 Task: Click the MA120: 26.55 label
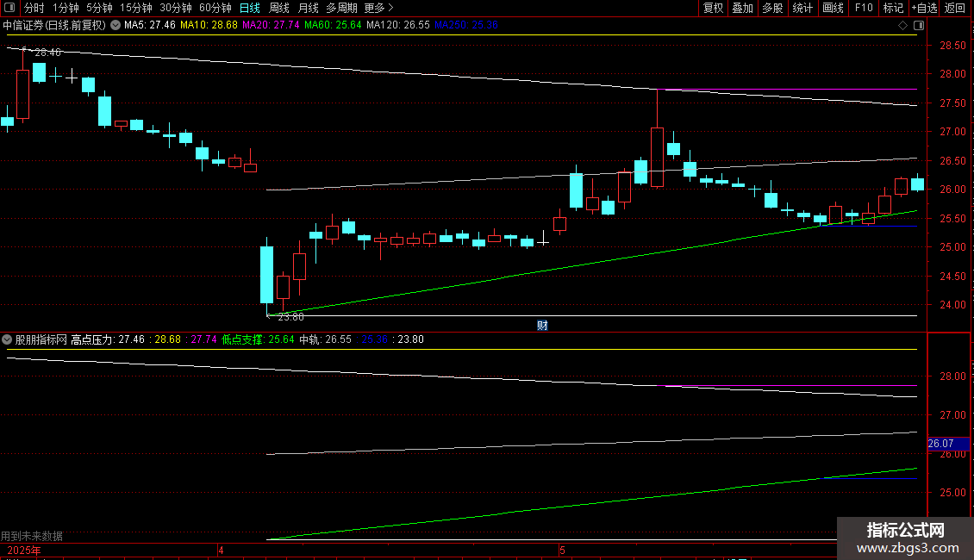pyautogui.click(x=398, y=26)
